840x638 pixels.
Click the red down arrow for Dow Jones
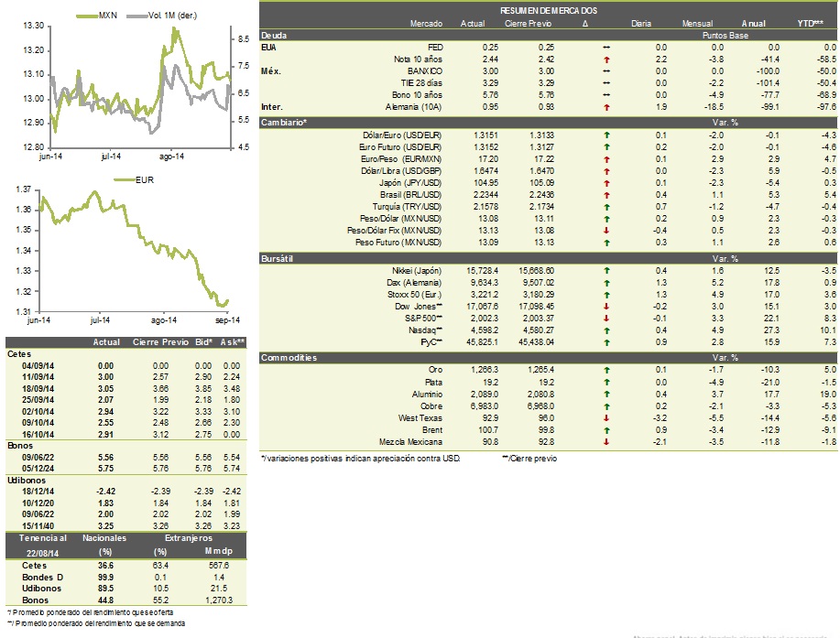click(606, 307)
